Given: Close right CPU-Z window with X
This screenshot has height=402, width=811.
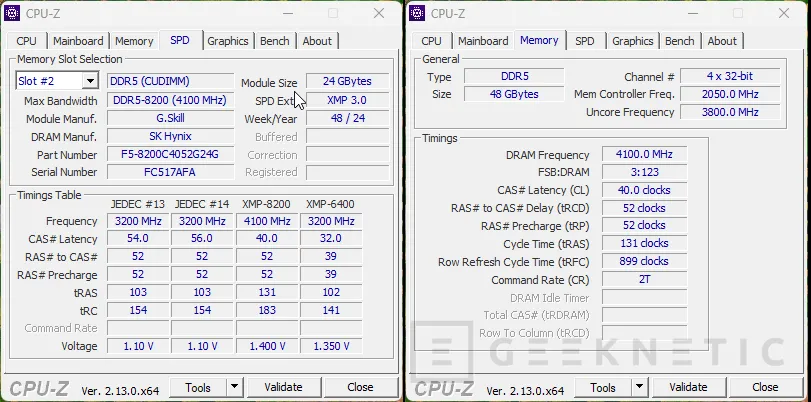Looking at the screenshot, I should coord(784,13).
